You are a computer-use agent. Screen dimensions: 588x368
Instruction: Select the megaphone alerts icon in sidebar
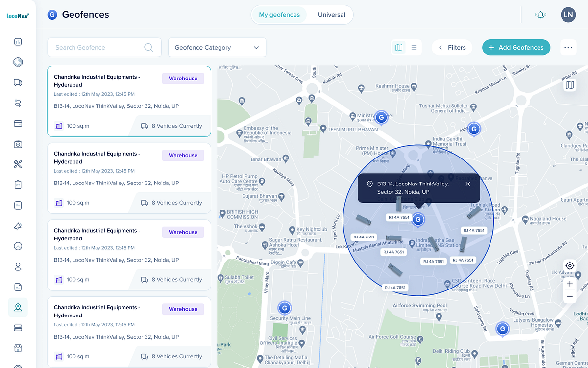(x=18, y=226)
